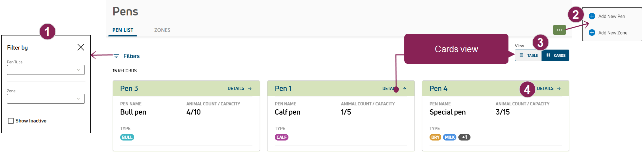Click the arrow icon on Pen 4 card
Viewport: 644px width, 152px height.
click(x=559, y=89)
